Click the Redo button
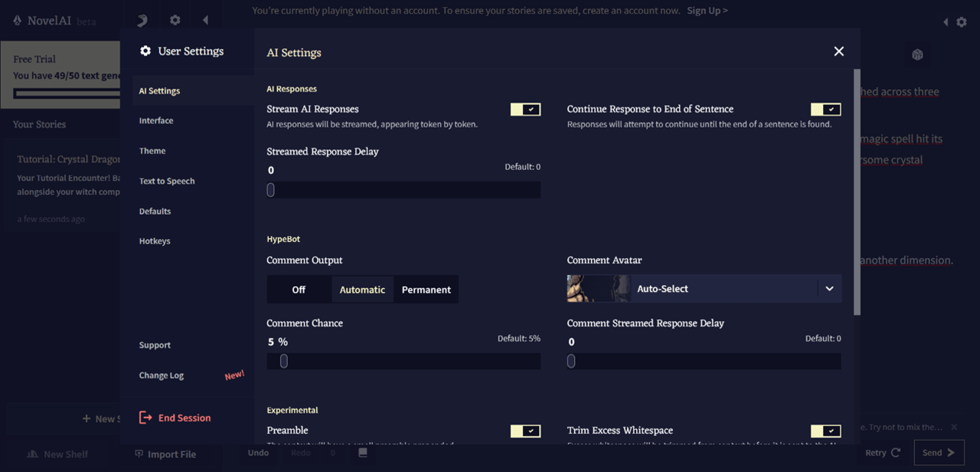 pos(301,453)
